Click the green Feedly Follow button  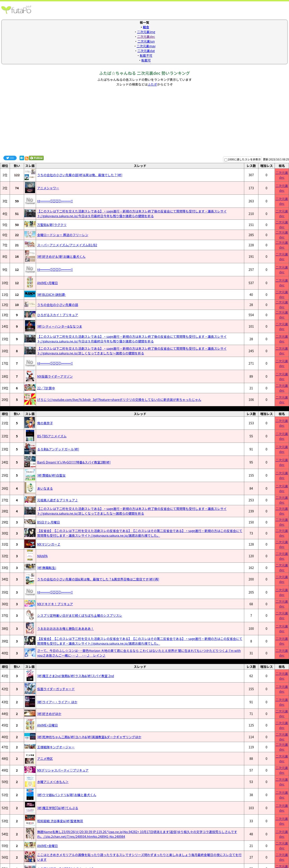point(36,158)
